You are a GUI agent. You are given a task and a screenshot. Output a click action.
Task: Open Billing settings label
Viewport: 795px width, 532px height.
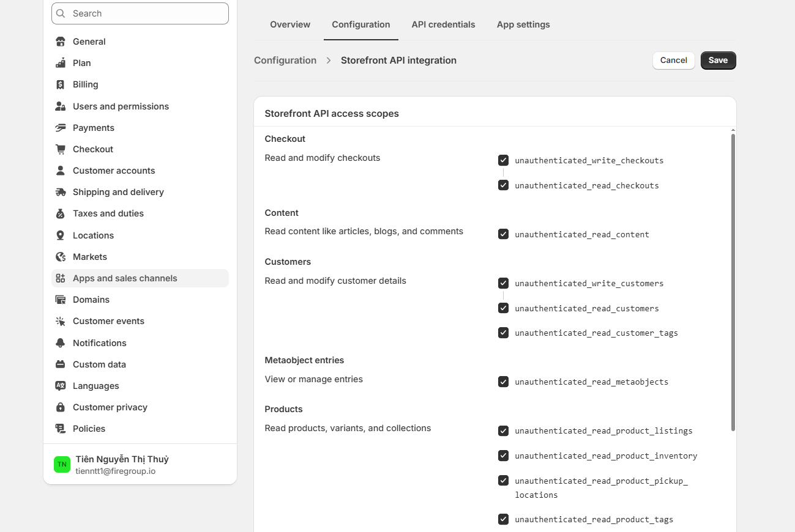pos(86,84)
